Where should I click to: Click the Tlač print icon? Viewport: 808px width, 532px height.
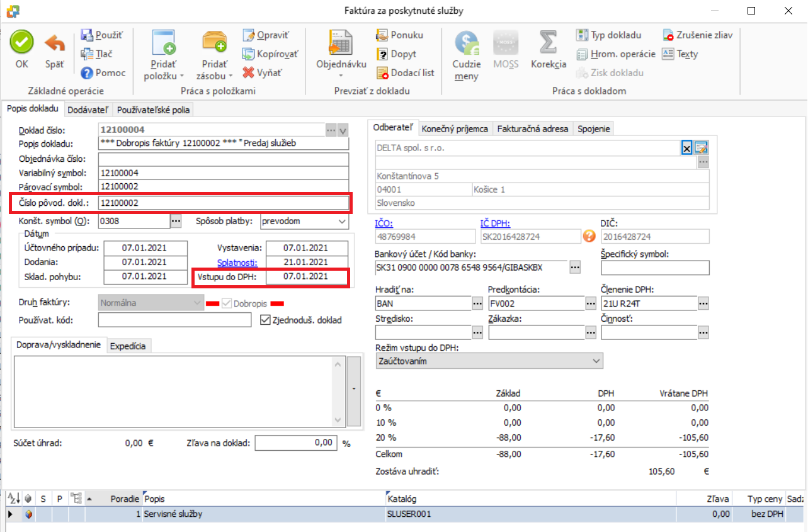click(87, 54)
